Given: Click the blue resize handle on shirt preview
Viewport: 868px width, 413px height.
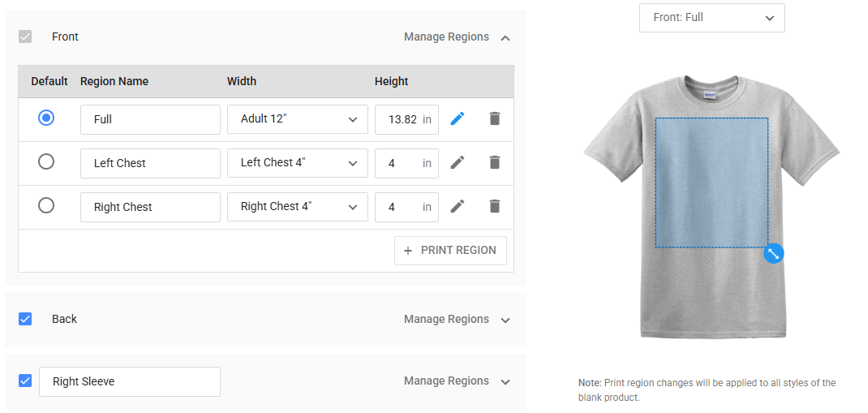Looking at the screenshot, I should (774, 253).
